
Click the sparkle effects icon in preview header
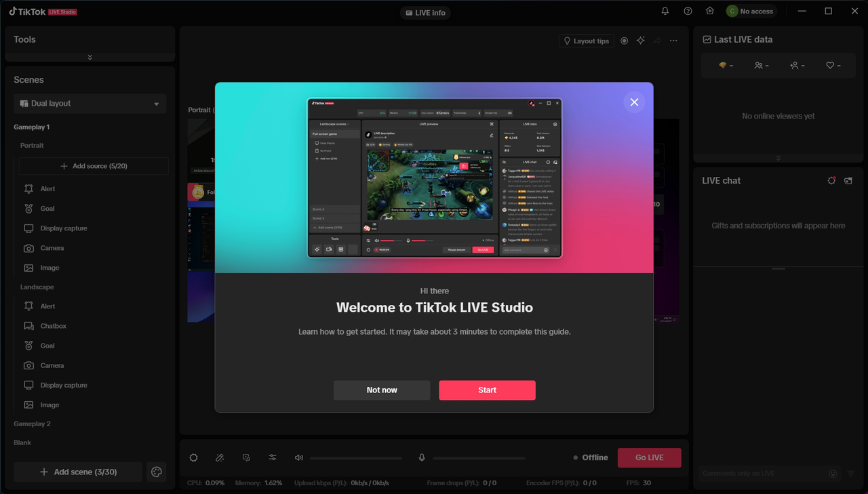(641, 41)
